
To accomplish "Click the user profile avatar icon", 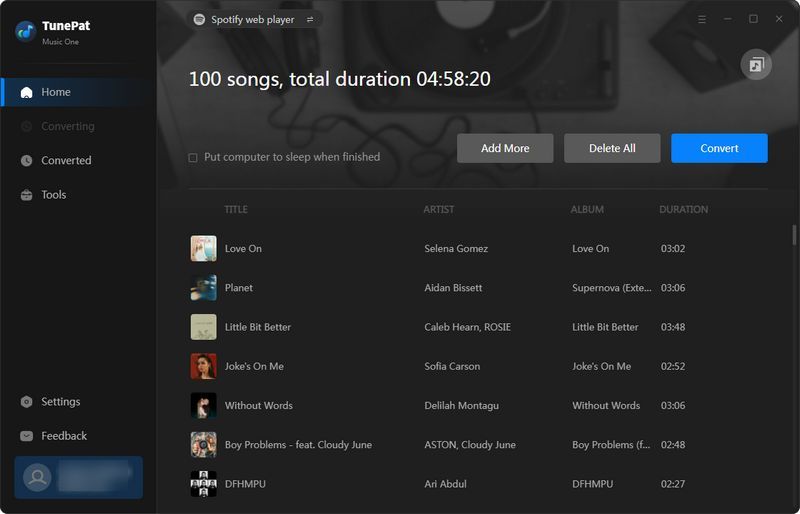I will click(x=37, y=477).
